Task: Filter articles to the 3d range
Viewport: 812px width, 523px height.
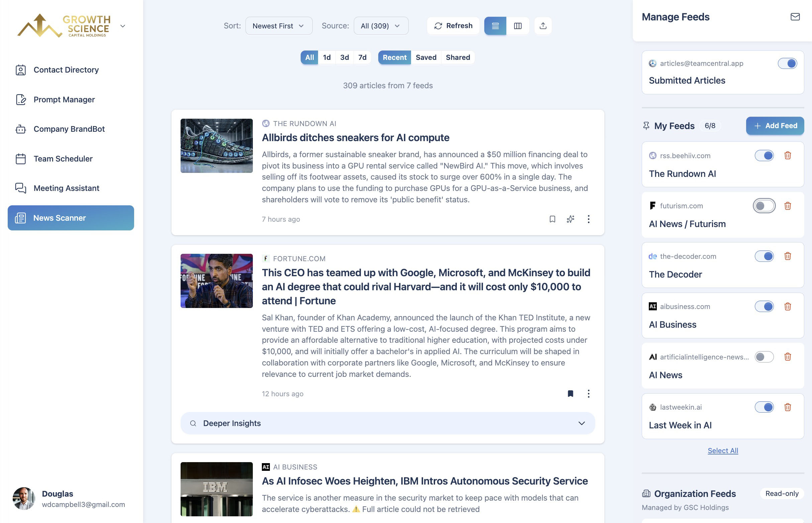Action: [344, 58]
